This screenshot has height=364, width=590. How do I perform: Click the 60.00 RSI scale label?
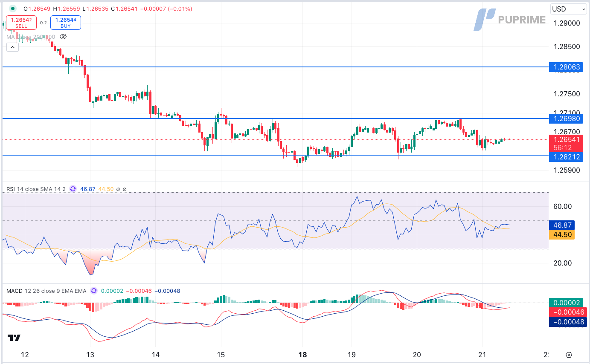pyautogui.click(x=562, y=206)
